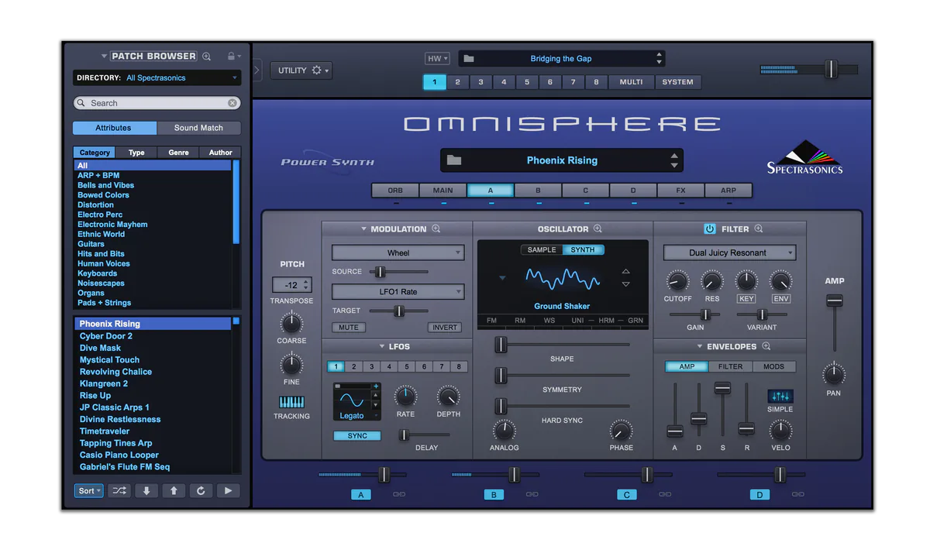Toggle the Filter power button
930x560 pixels.
click(709, 229)
